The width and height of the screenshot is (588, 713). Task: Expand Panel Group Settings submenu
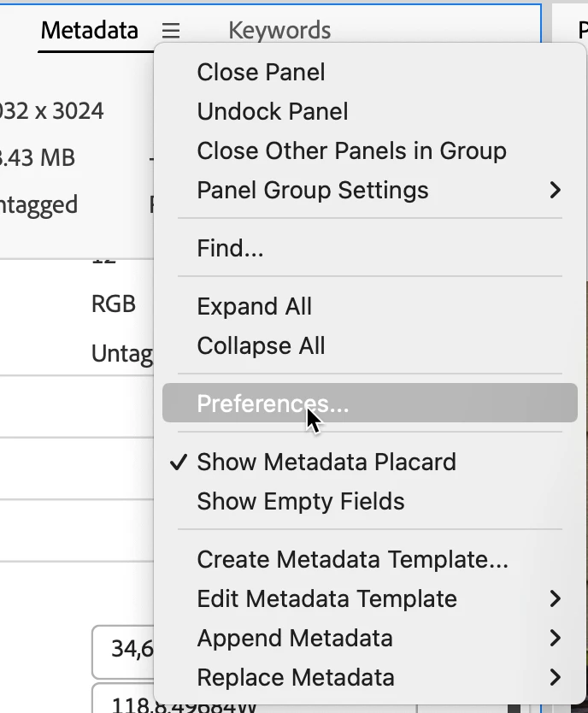(369, 190)
